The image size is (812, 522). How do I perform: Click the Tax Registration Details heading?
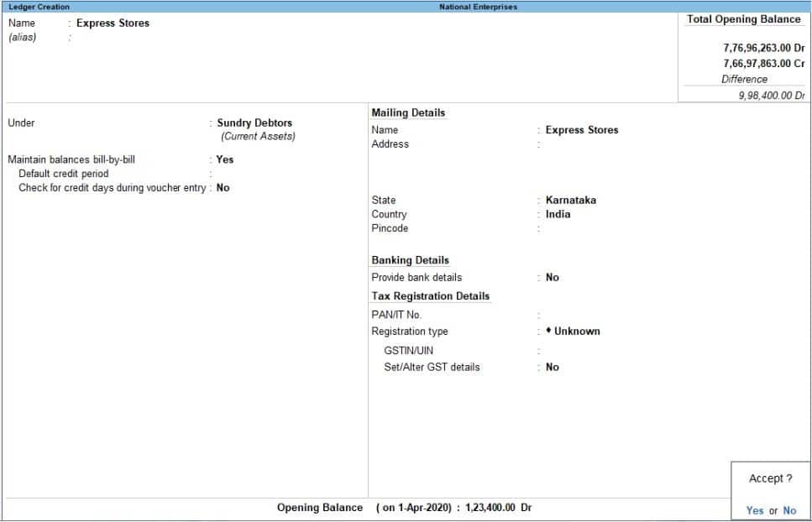click(430, 296)
